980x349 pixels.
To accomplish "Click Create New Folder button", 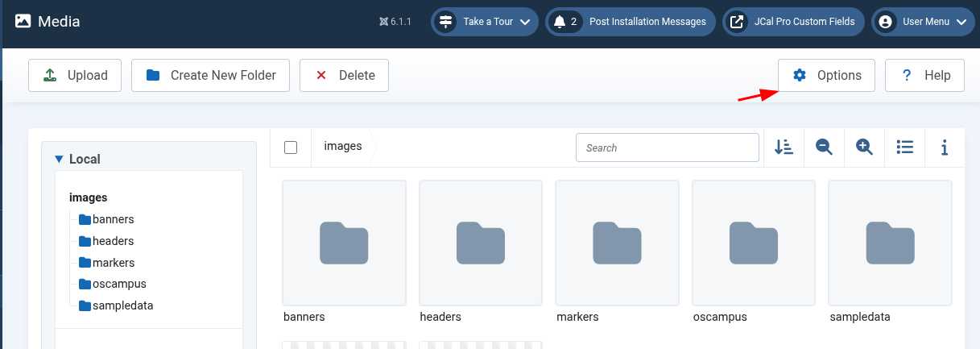I will pos(211,75).
